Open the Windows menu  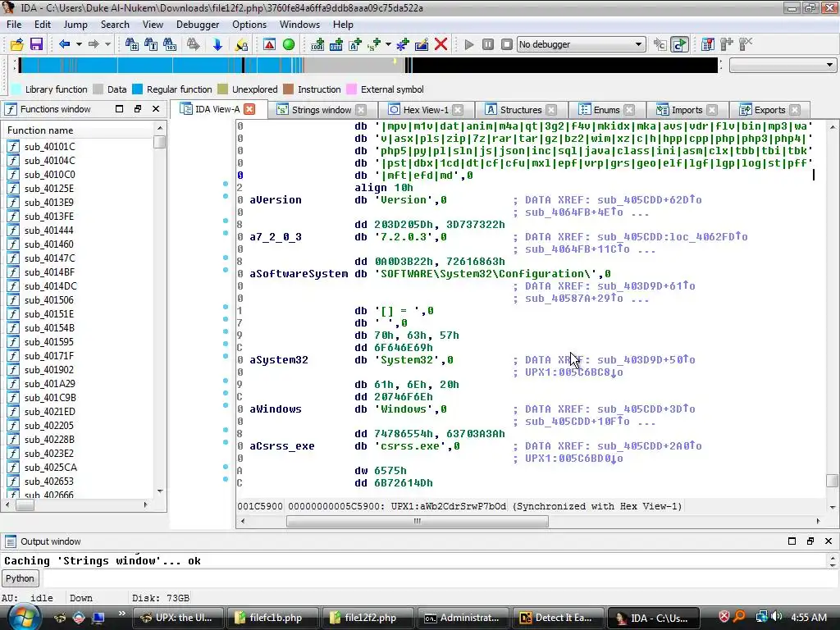pos(299,25)
